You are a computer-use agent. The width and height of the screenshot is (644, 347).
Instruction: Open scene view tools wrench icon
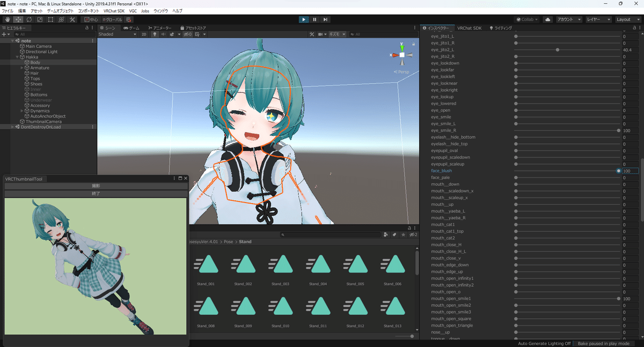point(311,34)
